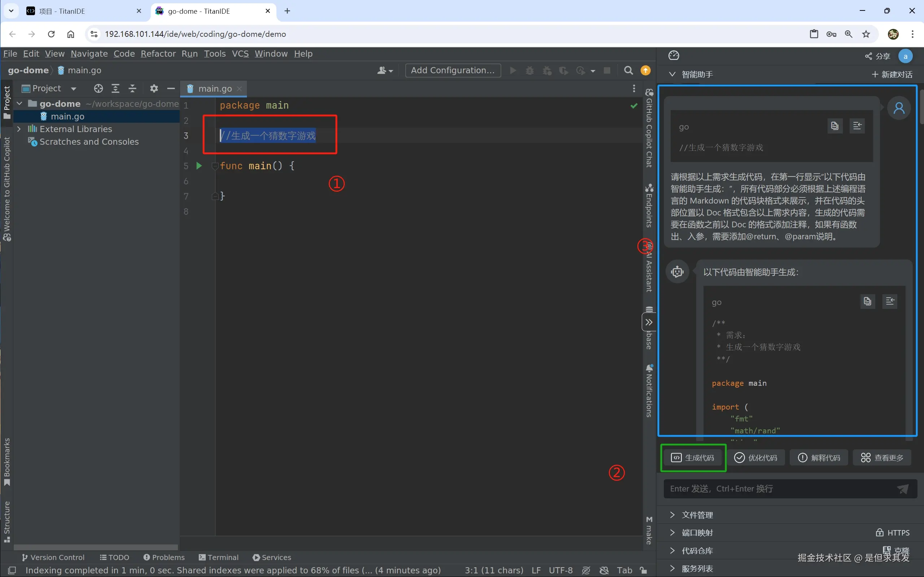Click the Search Everywhere magnifier icon

pyautogui.click(x=628, y=71)
